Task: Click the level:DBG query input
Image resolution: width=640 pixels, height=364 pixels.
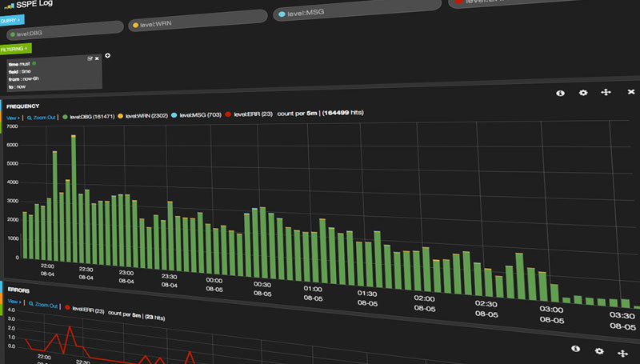Action: click(x=66, y=31)
